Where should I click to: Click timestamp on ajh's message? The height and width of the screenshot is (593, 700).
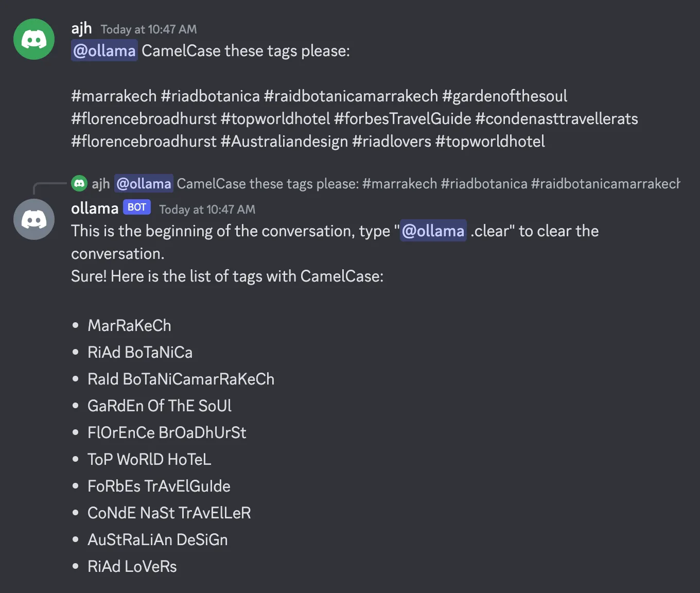(x=149, y=29)
